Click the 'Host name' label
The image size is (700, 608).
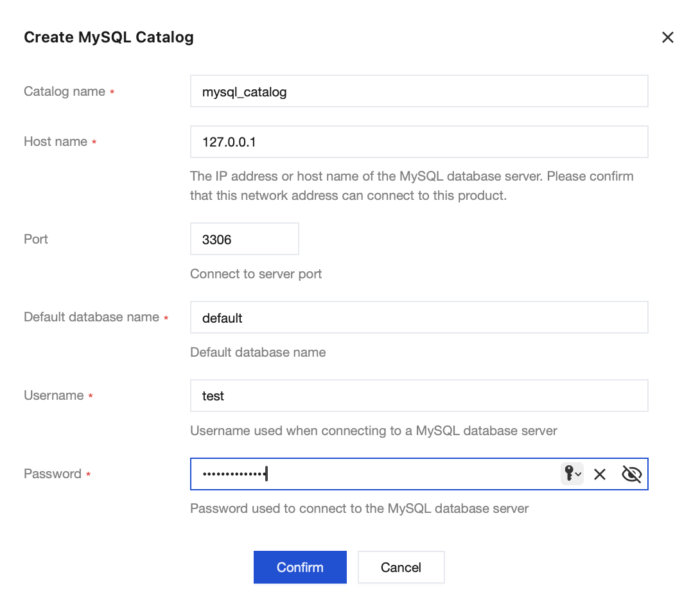coord(56,141)
